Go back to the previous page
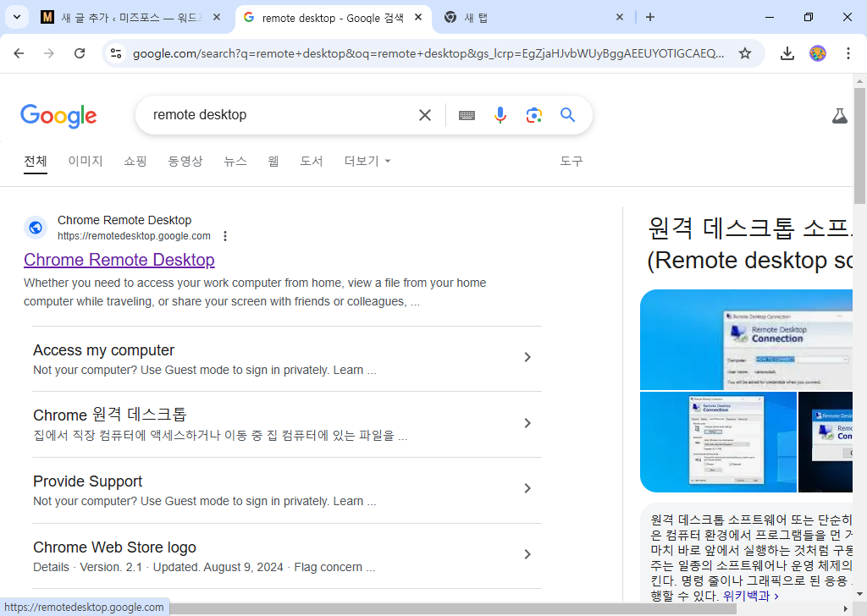This screenshot has width=867, height=616. point(19,53)
